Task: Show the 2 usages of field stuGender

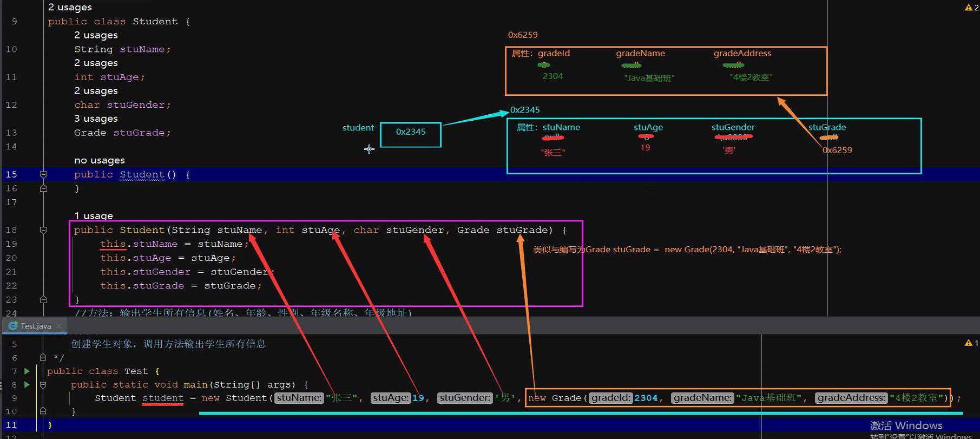Action: coord(96,90)
